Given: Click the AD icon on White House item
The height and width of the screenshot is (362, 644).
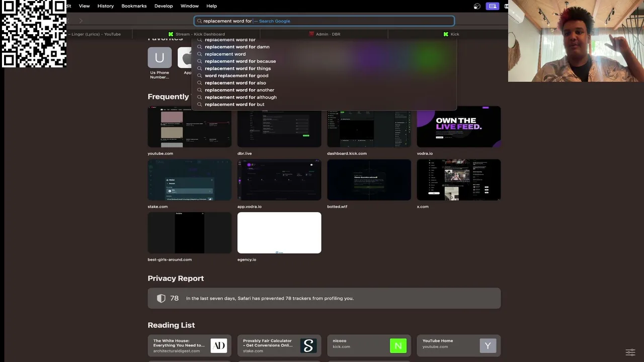Looking at the screenshot, I should [219, 345].
